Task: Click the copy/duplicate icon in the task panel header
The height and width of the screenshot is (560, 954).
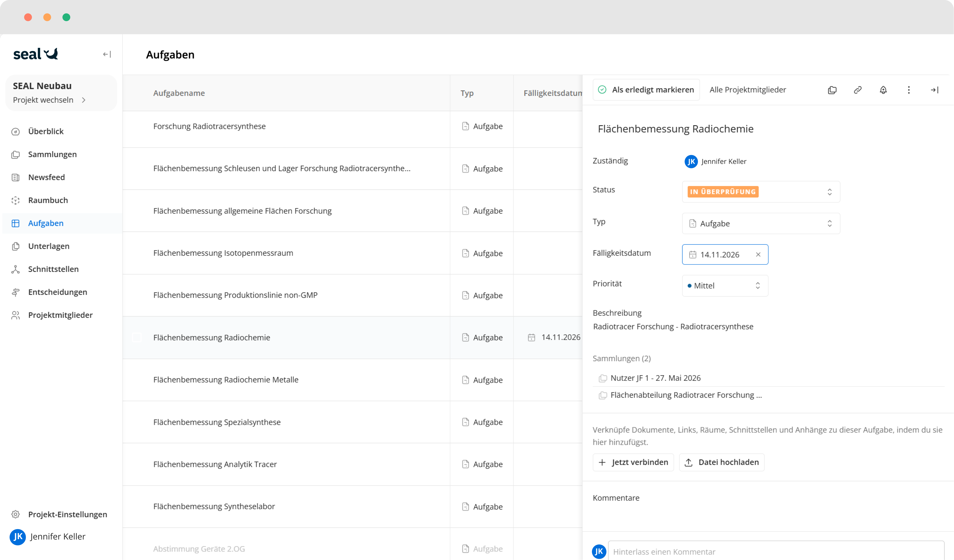Action: pyautogui.click(x=832, y=90)
